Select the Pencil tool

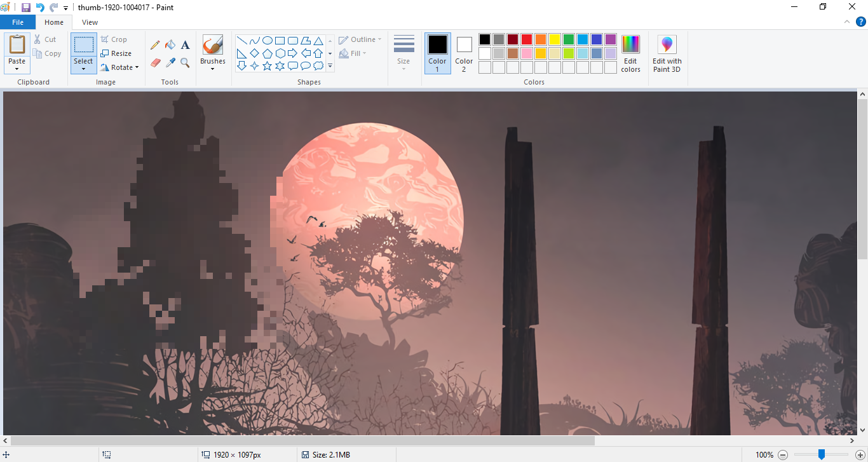tap(155, 45)
